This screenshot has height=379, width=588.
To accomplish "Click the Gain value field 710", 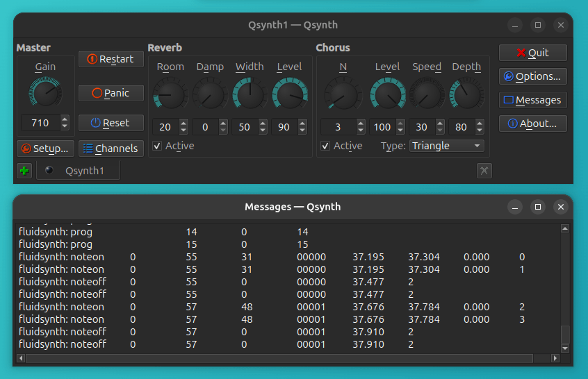I will coord(40,123).
